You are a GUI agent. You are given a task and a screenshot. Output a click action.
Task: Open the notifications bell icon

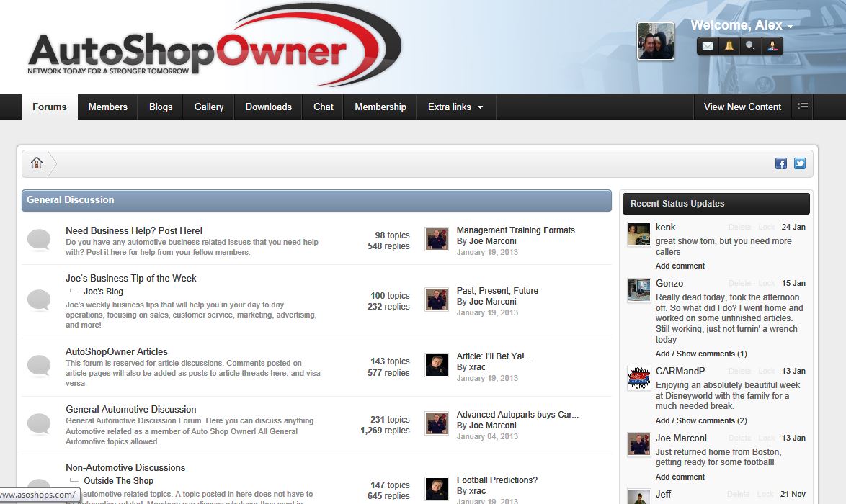pyautogui.click(x=729, y=46)
